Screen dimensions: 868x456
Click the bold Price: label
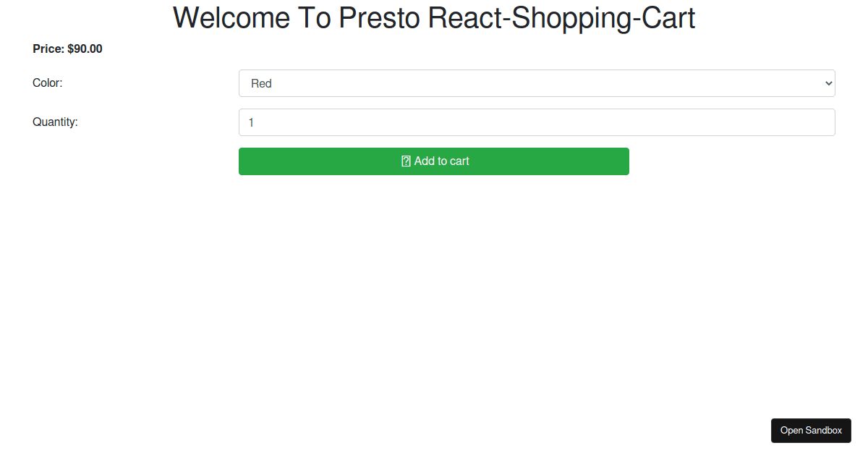[48, 49]
